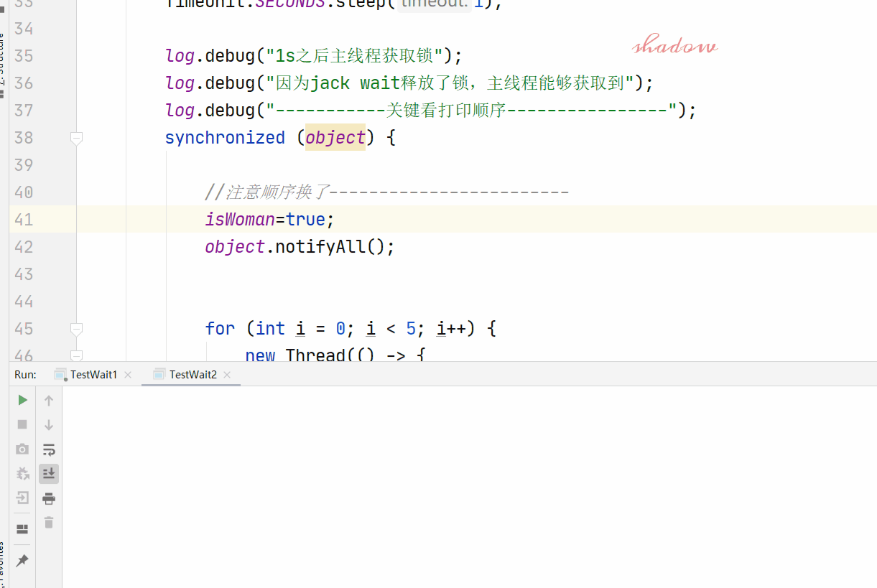Click the down stack trace arrow

[49, 424]
